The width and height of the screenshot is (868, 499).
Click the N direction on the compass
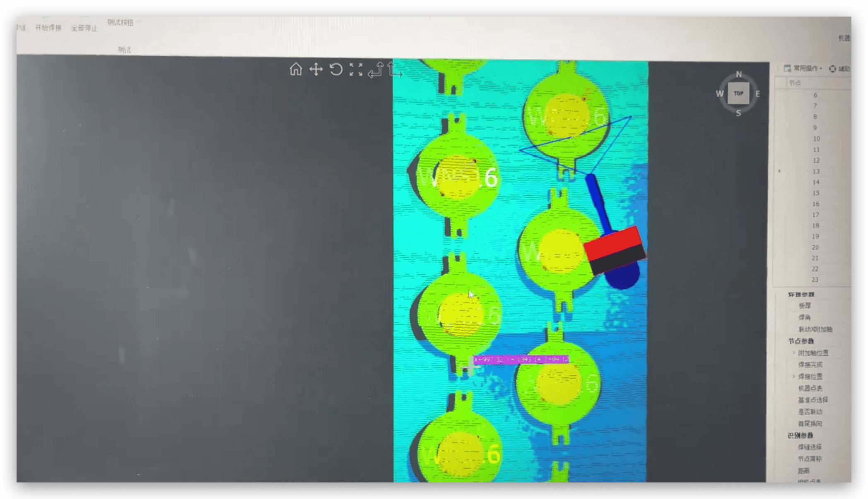[x=739, y=74]
